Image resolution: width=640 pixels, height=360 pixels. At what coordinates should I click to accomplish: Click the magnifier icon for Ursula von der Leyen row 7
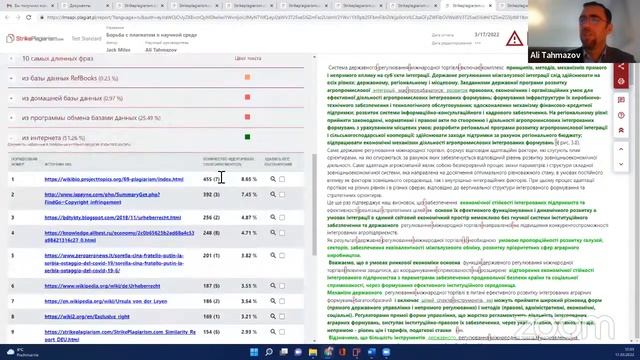[x=273, y=301]
